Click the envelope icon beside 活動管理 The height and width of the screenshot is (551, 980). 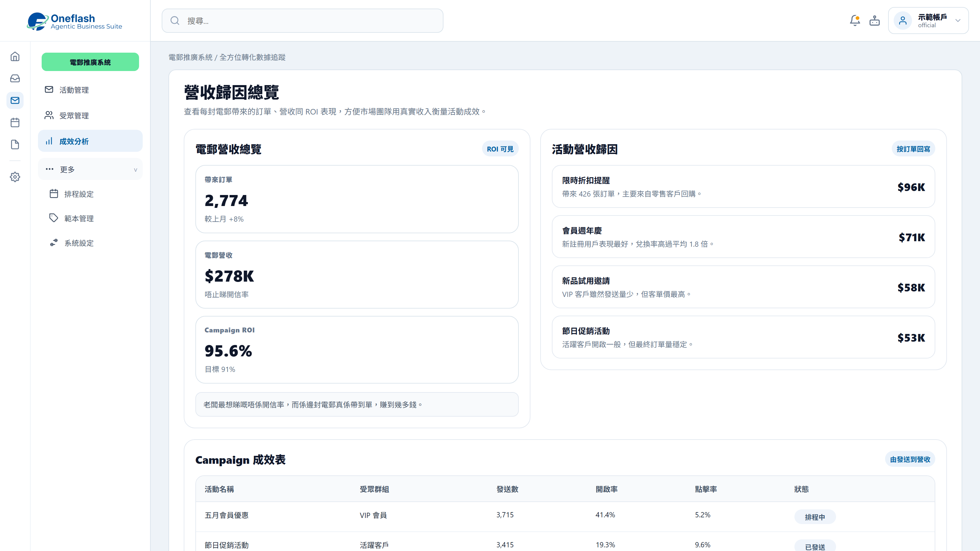[49, 89]
